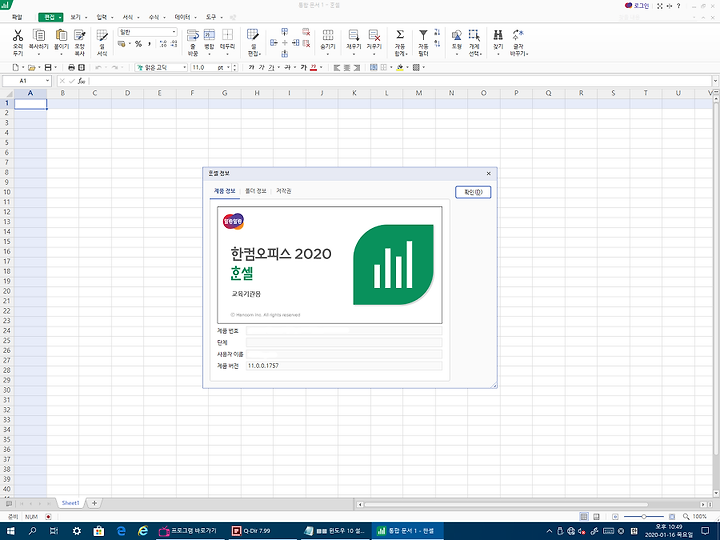
Task: Click the AutoSum sigma icon
Action: (400, 35)
